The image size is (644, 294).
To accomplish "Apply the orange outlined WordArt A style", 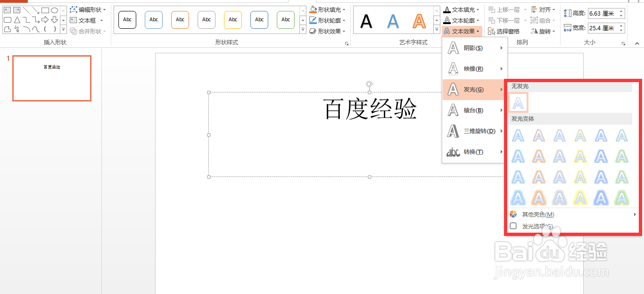I will point(419,21).
